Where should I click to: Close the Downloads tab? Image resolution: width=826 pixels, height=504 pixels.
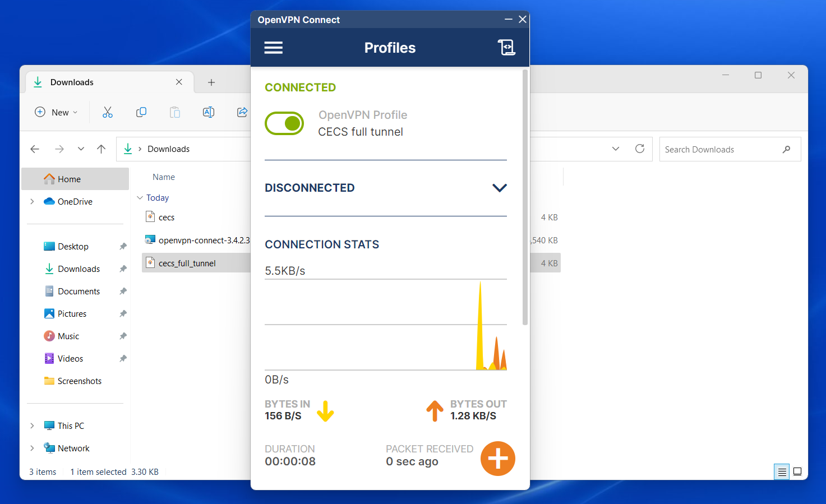pos(179,82)
